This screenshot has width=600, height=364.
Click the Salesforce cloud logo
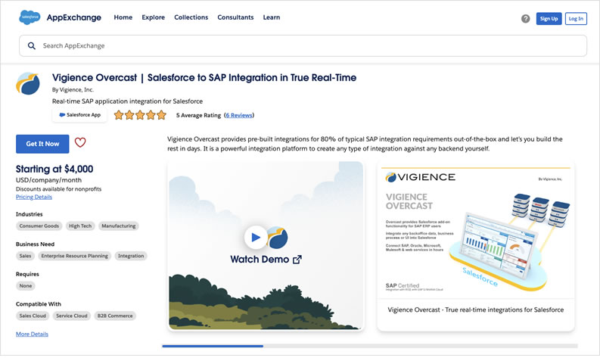pyautogui.click(x=30, y=17)
